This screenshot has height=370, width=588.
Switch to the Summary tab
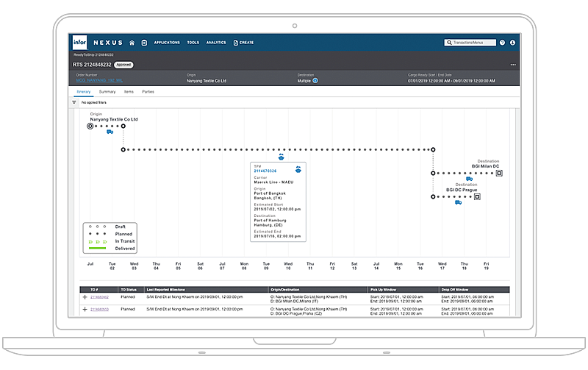[107, 92]
